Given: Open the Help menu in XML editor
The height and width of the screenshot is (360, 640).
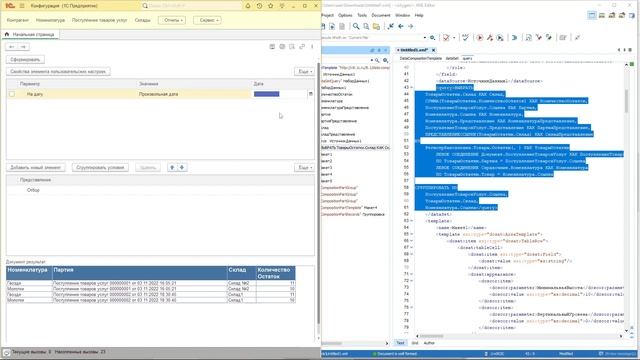Looking at the screenshot, I should (419, 15).
